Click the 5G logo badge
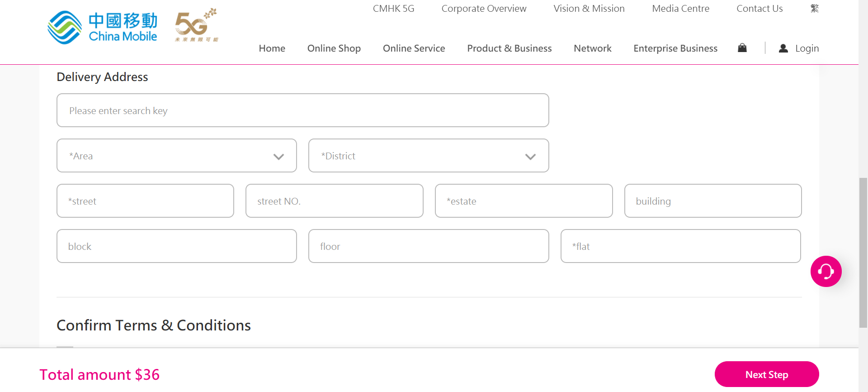The image size is (868, 392). point(197,25)
